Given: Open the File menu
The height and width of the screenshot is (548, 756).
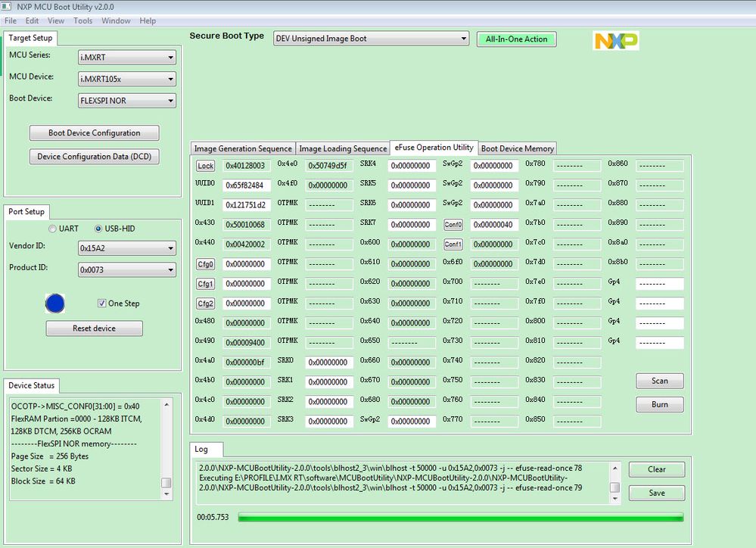Looking at the screenshot, I should coord(11,20).
